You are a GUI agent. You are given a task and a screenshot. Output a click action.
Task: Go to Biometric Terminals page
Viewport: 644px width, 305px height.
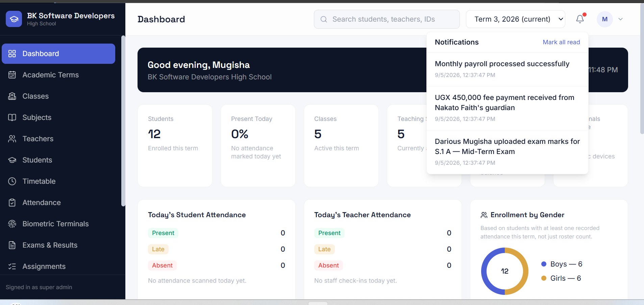[58, 224]
